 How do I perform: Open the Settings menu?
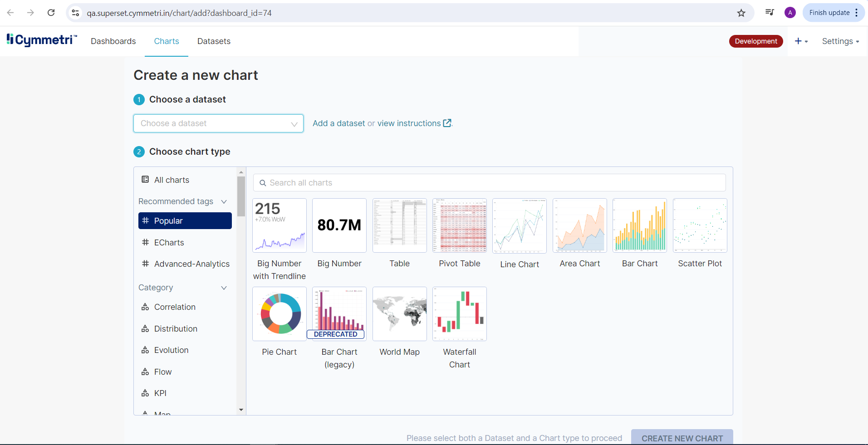(x=840, y=41)
